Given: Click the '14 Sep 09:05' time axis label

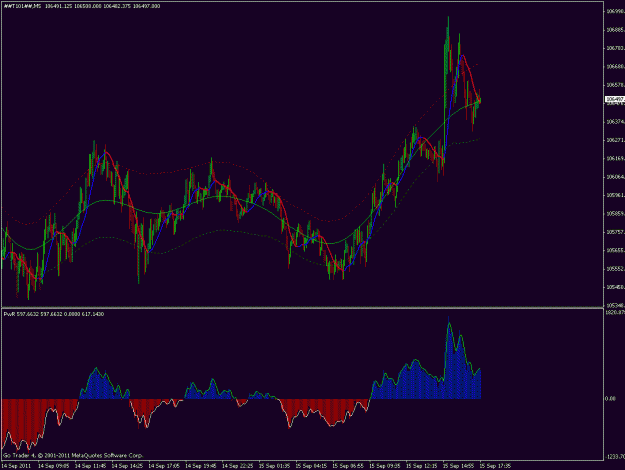Looking at the screenshot, I should pyautogui.click(x=54, y=466).
